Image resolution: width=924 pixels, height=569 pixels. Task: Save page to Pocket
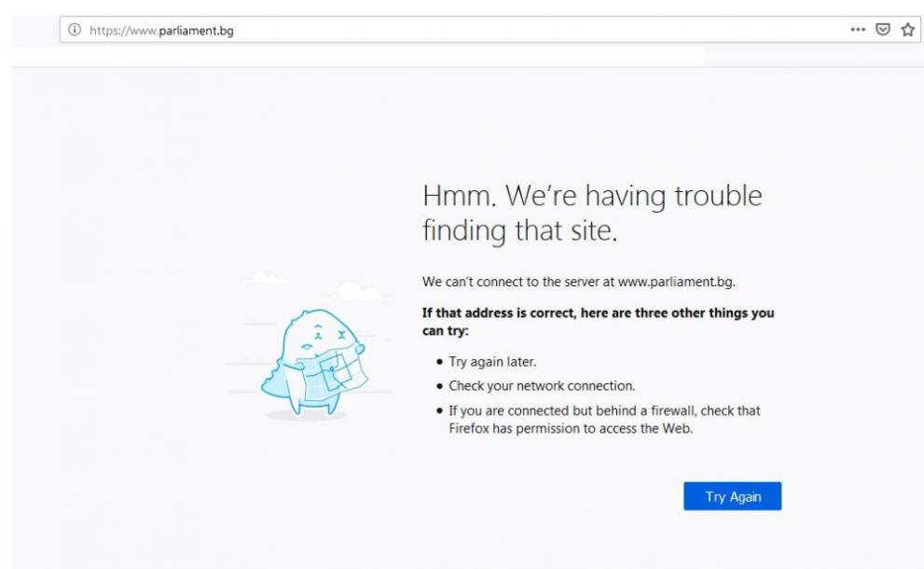pos(881,30)
